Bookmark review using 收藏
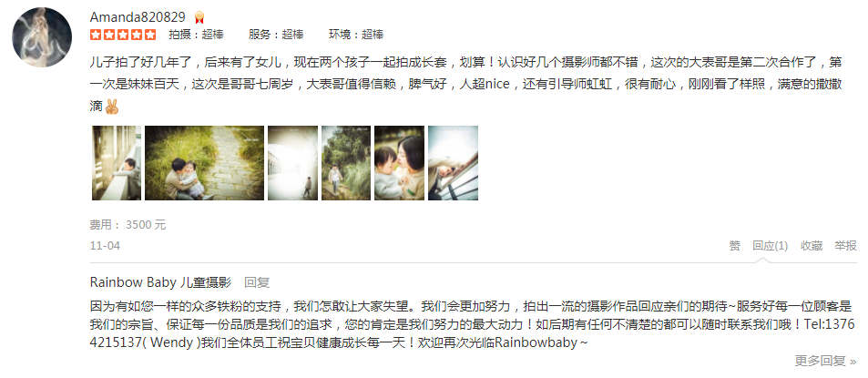Image resolution: width=868 pixels, height=378 pixels. [812, 246]
